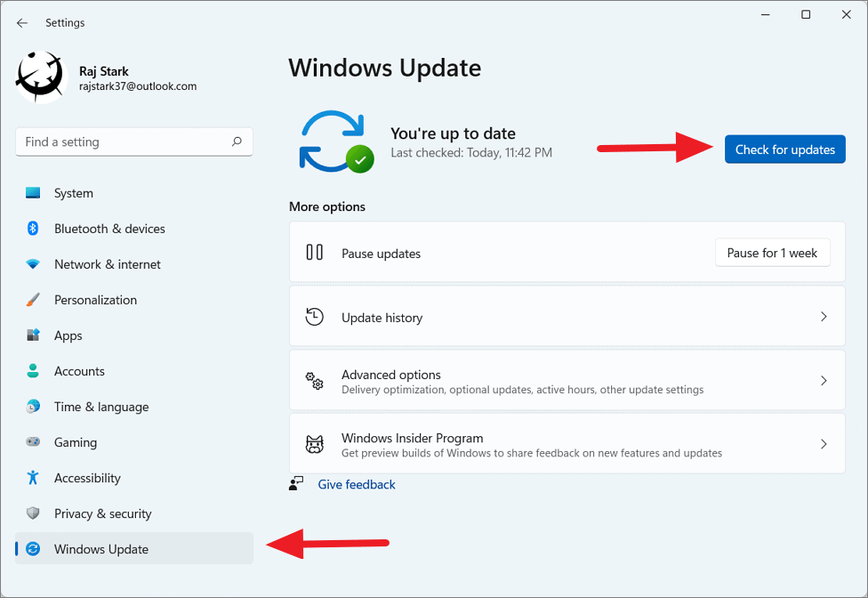Click the pause icon next to Pause updates
868x598 pixels.
coord(315,253)
